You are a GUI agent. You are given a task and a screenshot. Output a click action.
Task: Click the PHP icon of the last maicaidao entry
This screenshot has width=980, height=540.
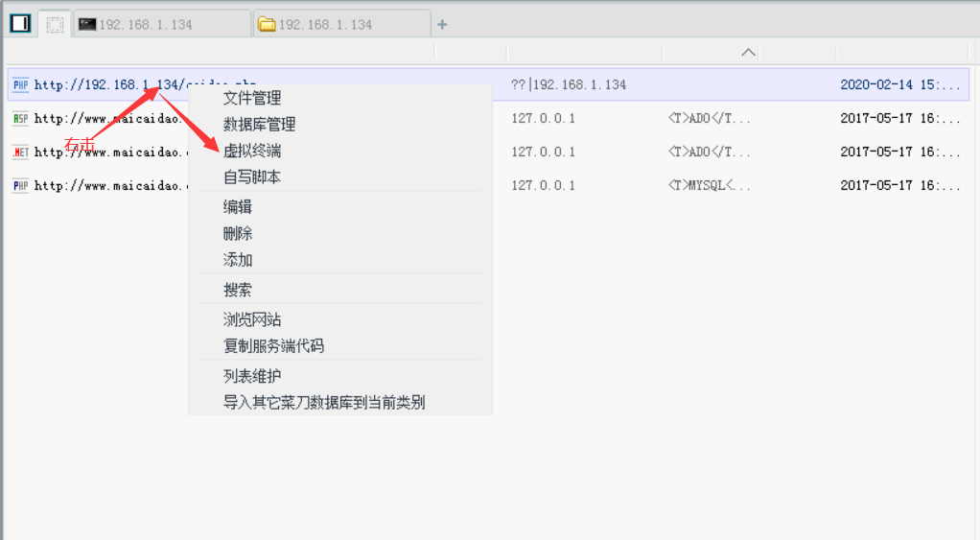[20, 185]
